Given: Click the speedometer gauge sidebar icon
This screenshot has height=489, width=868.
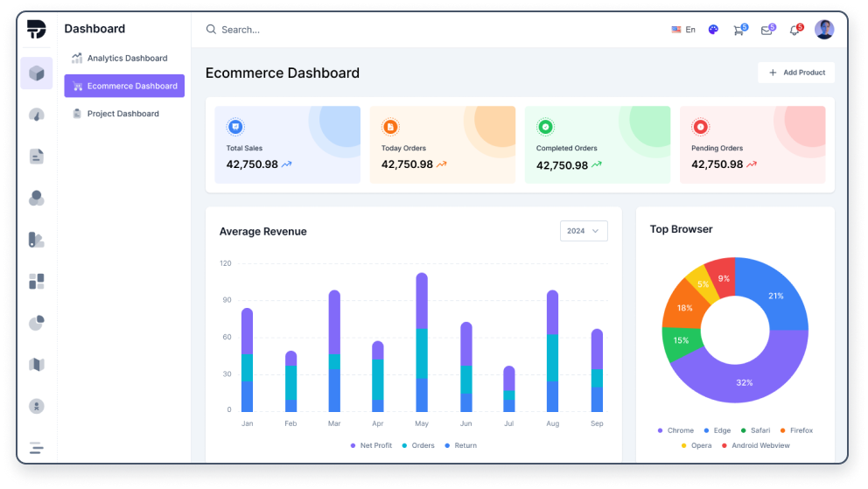Looking at the screenshot, I should pos(36,115).
